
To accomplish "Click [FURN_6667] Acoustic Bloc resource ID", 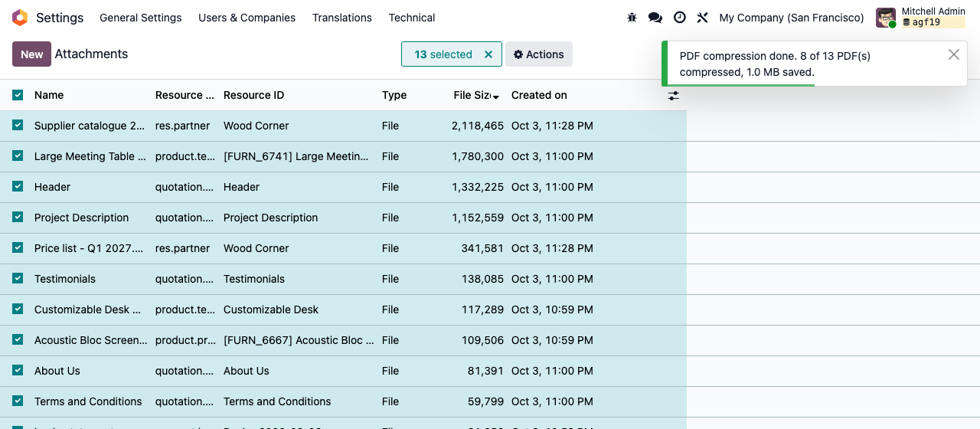I will [x=299, y=340].
